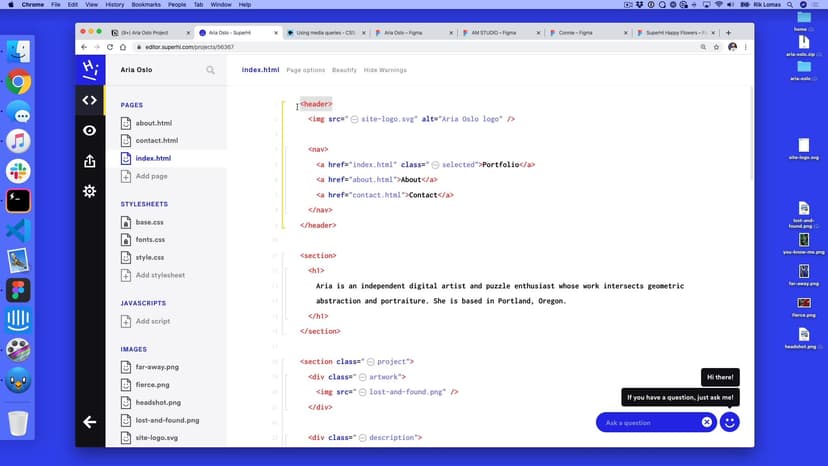Type in the Ask a question field

(x=650, y=422)
